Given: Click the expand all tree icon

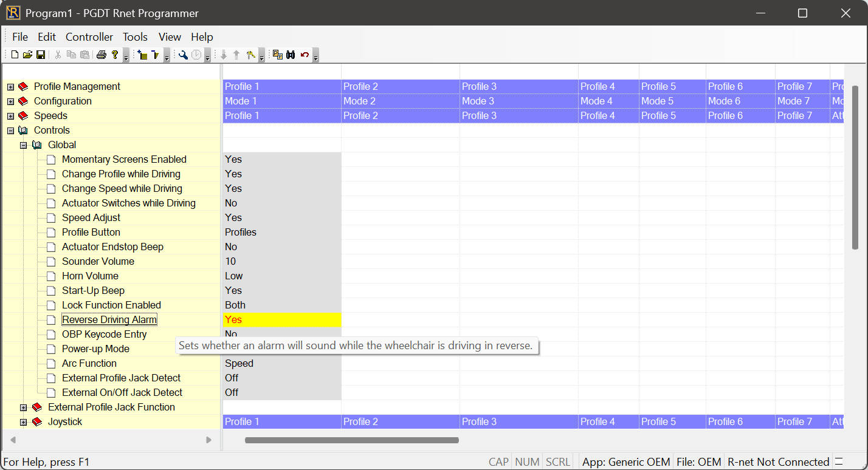Looking at the screenshot, I should click(142, 55).
